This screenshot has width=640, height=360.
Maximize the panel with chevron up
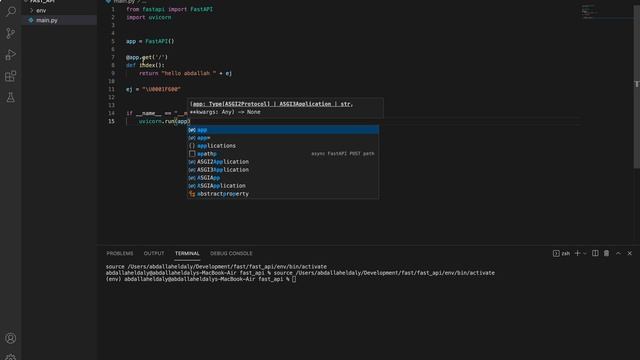[618, 253]
